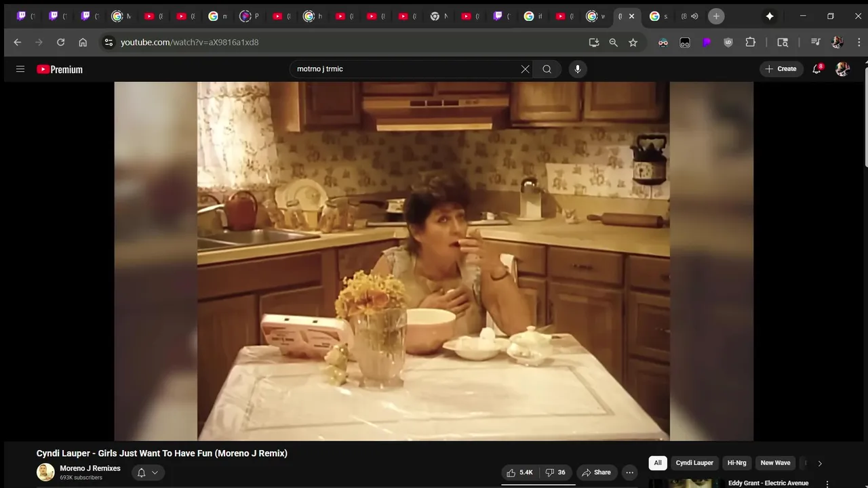The image size is (868, 488).
Task: Open three-dot menu for Electric Avenue video
Action: [827, 484]
